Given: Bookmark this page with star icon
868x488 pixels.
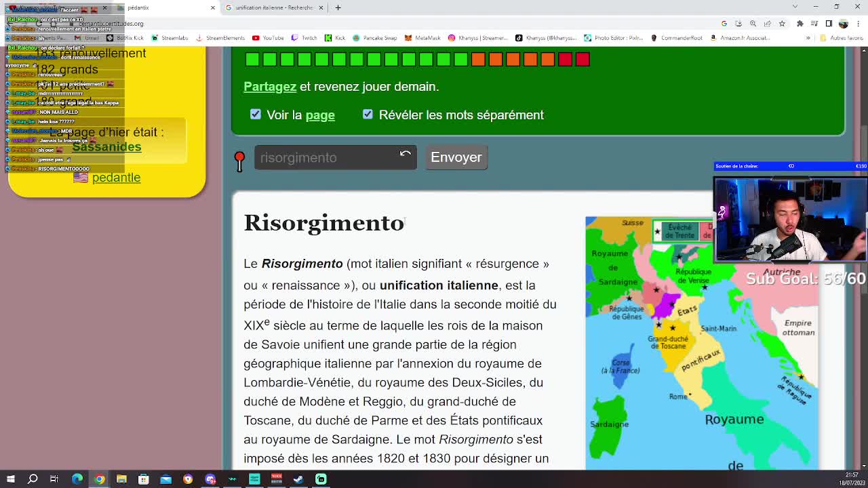Looking at the screenshot, I should pyautogui.click(x=782, y=24).
